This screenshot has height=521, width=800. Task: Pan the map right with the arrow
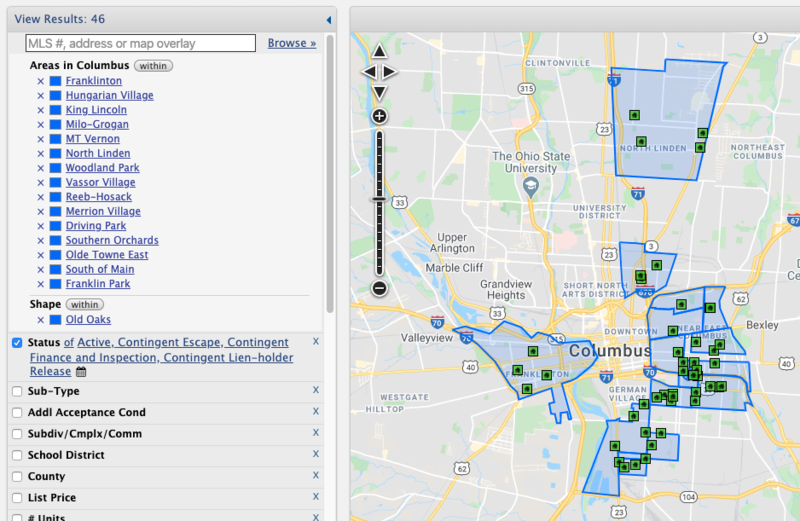(x=391, y=72)
